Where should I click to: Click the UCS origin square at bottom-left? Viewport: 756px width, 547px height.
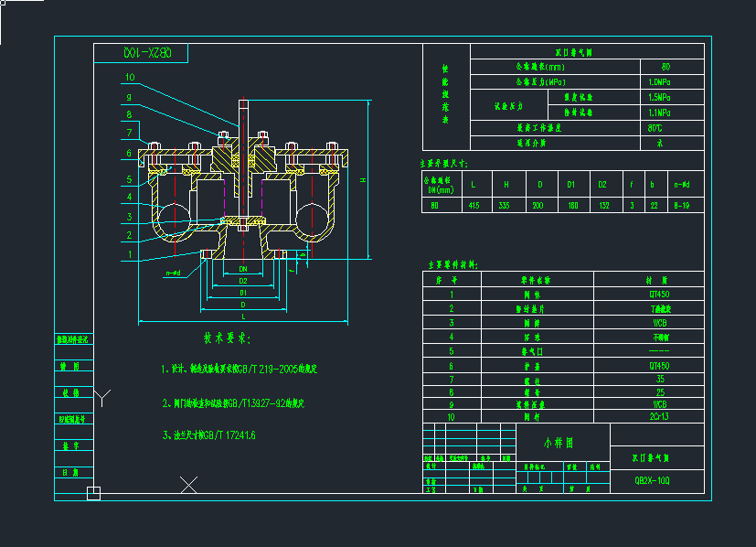tap(93, 495)
